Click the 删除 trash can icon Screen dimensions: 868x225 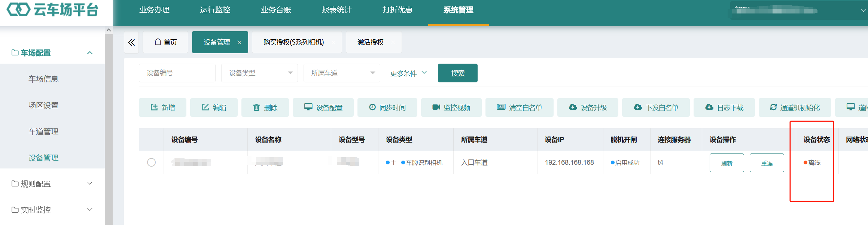tap(256, 107)
